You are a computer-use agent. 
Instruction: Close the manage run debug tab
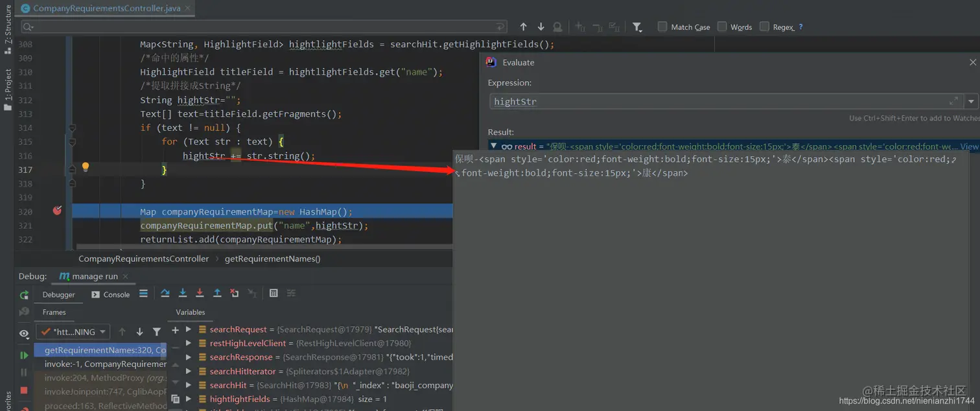click(x=126, y=277)
